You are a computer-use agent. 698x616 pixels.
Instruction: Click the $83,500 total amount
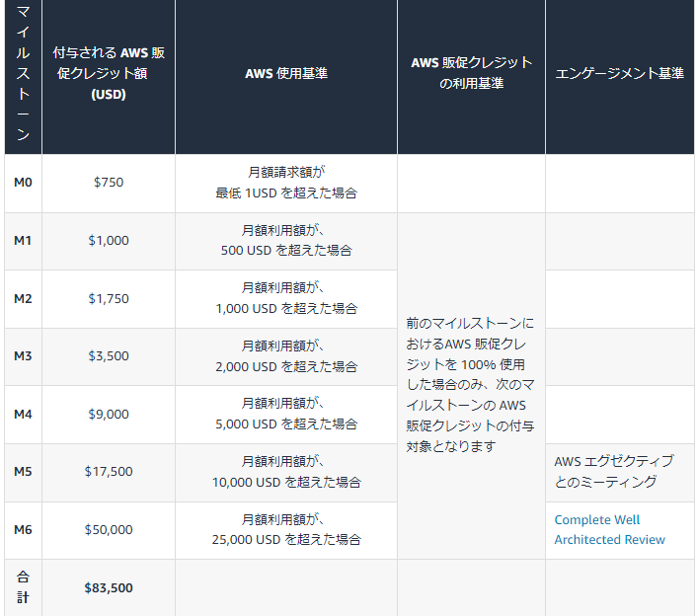point(109,588)
